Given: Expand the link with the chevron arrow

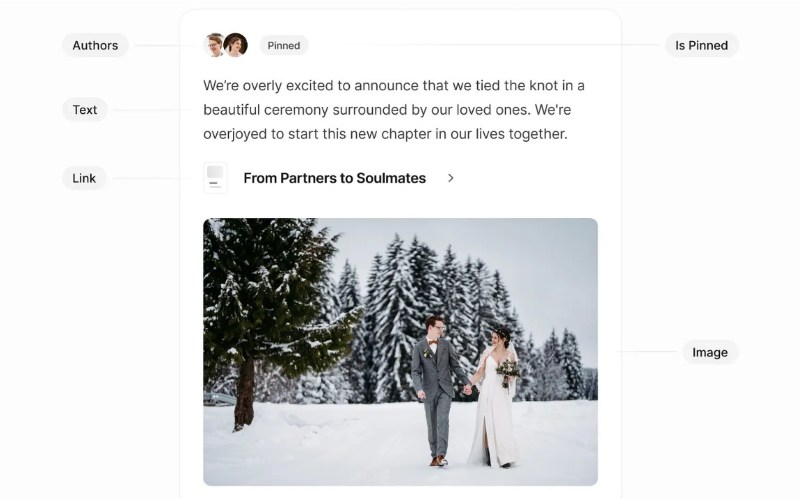Looking at the screenshot, I should pos(451,178).
